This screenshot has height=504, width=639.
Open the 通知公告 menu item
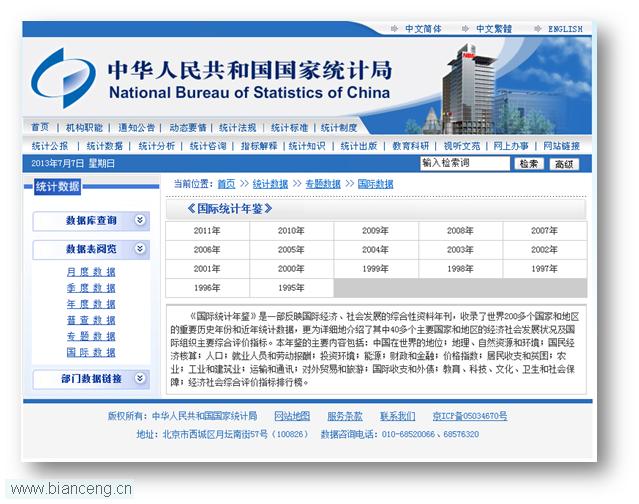pyautogui.click(x=137, y=128)
